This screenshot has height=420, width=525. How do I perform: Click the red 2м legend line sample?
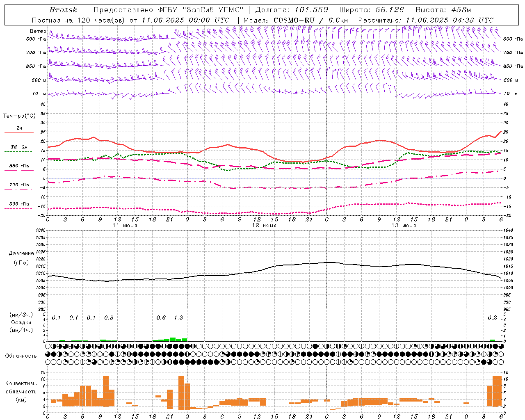tap(19, 133)
